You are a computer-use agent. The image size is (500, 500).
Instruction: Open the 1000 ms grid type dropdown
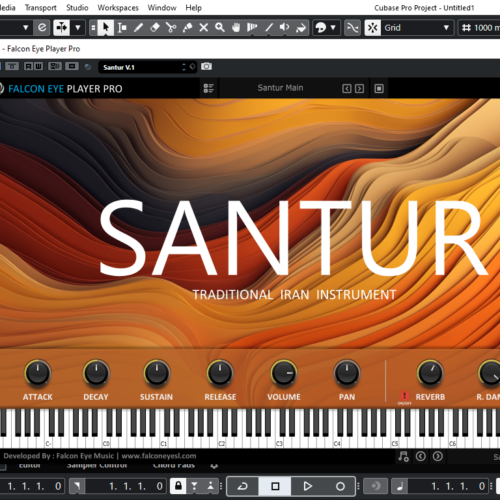tap(479, 28)
